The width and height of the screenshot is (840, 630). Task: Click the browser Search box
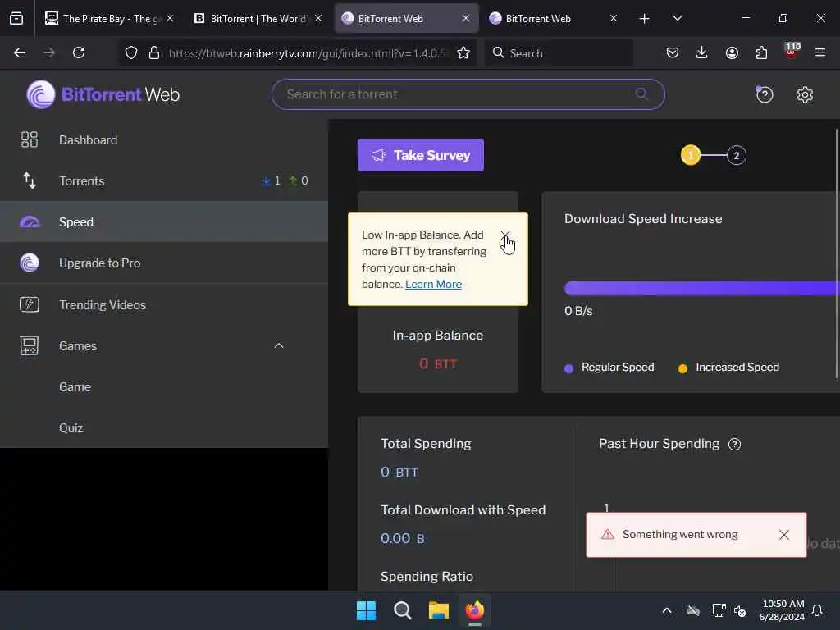click(x=559, y=53)
